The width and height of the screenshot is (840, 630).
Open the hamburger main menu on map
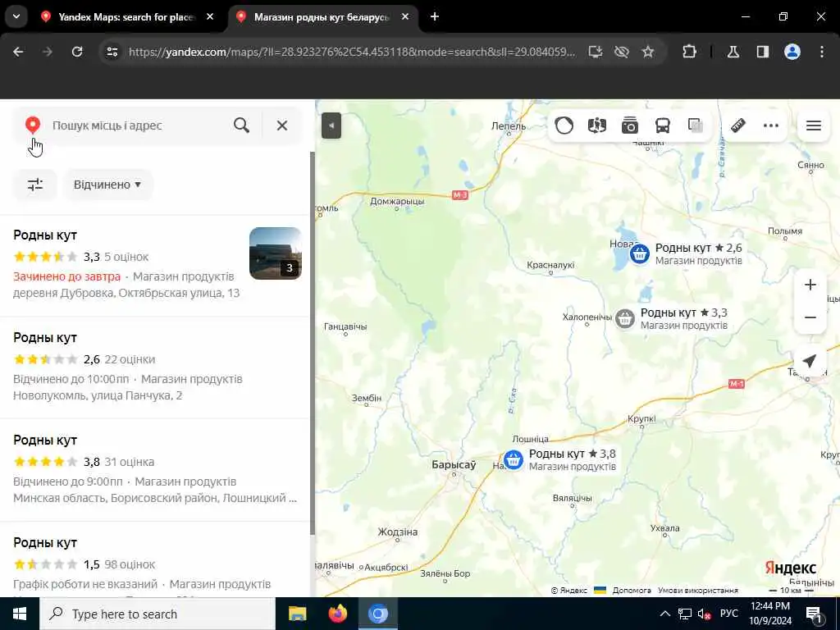(x=813, y=126)
